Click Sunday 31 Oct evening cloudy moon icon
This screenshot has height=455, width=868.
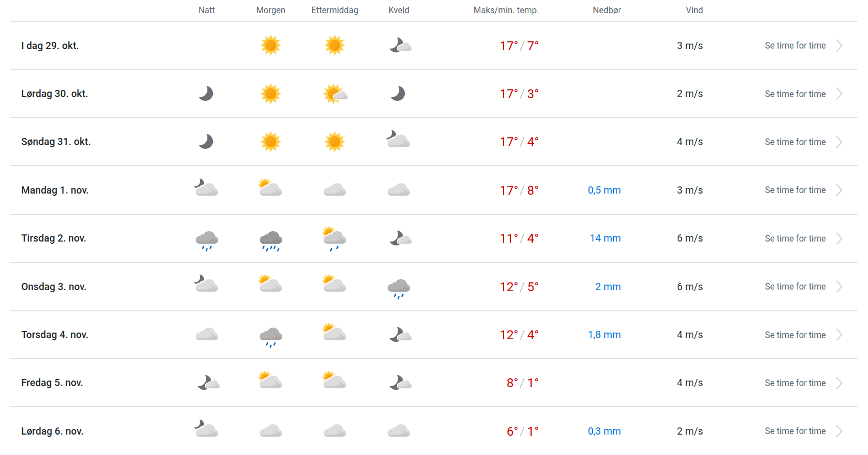pos(398,140)
